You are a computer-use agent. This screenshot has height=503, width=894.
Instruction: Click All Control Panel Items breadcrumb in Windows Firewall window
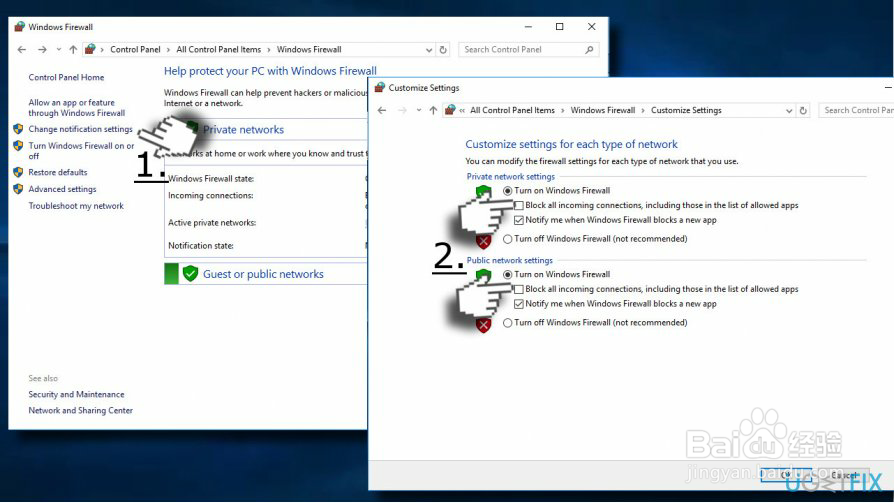pos(218,50)
